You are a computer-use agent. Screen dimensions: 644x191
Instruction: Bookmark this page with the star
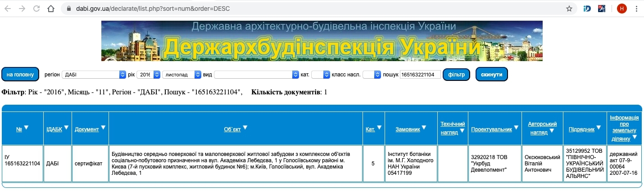pos(569,9)
